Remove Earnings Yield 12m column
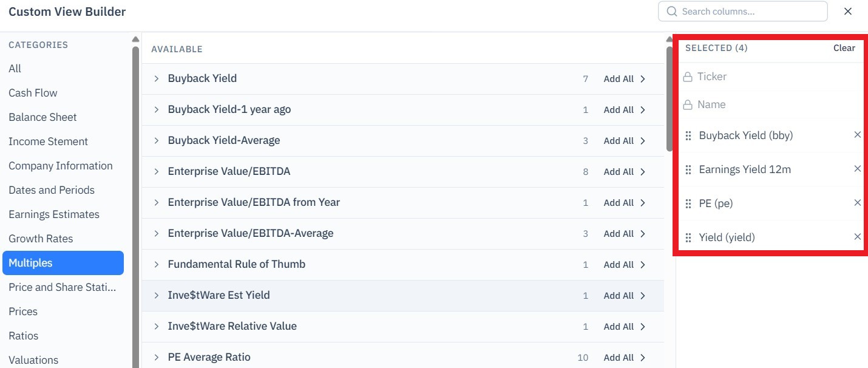 coord(857,169)
